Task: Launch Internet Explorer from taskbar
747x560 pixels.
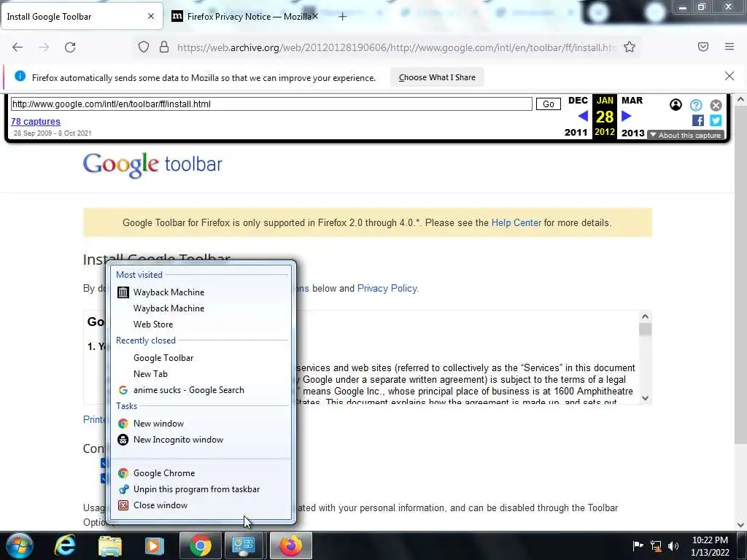Action: 64,545
